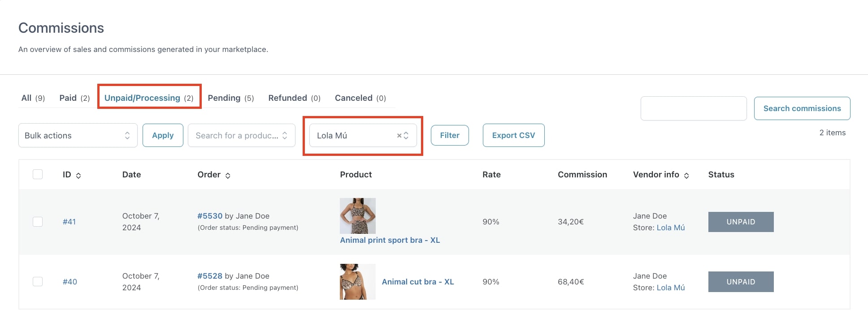This screenshot has width=868, height=327.
Task: Click UNPAID status for commission #41
Action: pyautogui.click(x=741, y=222)
